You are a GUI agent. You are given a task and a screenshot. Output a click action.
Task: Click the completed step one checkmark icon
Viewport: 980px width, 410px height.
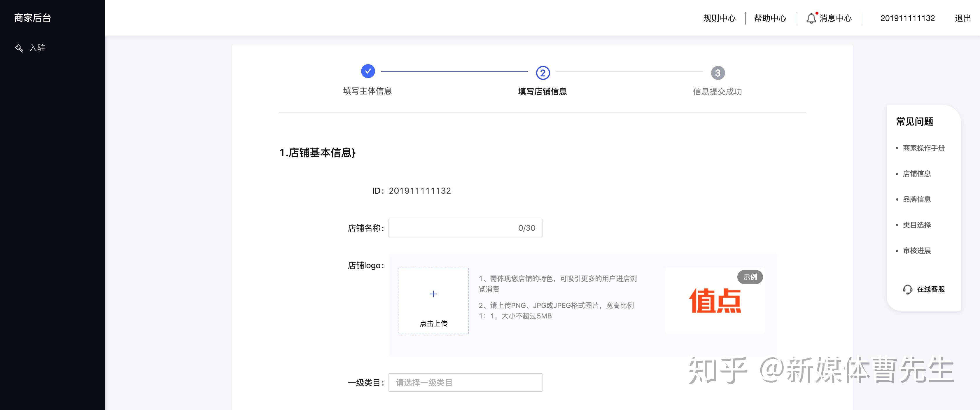[368, 71]
